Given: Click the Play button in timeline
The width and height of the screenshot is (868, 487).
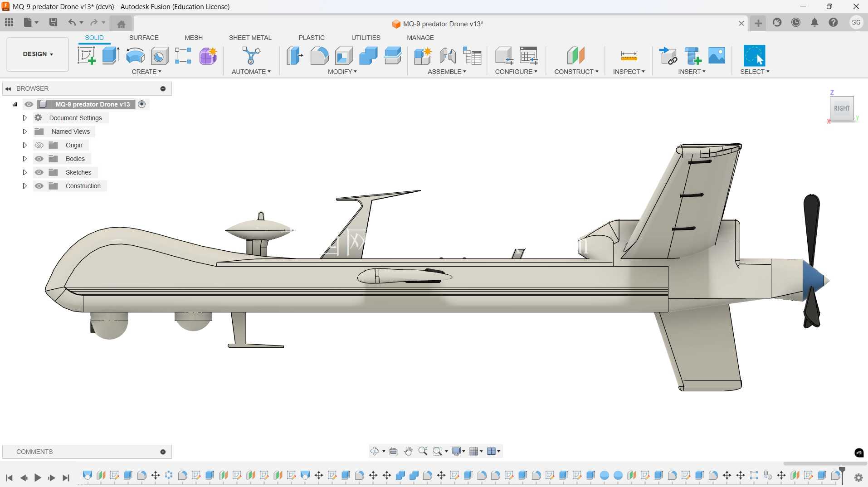Looking at the screenshot, I should pyautogui.click(x=38, y=477).
